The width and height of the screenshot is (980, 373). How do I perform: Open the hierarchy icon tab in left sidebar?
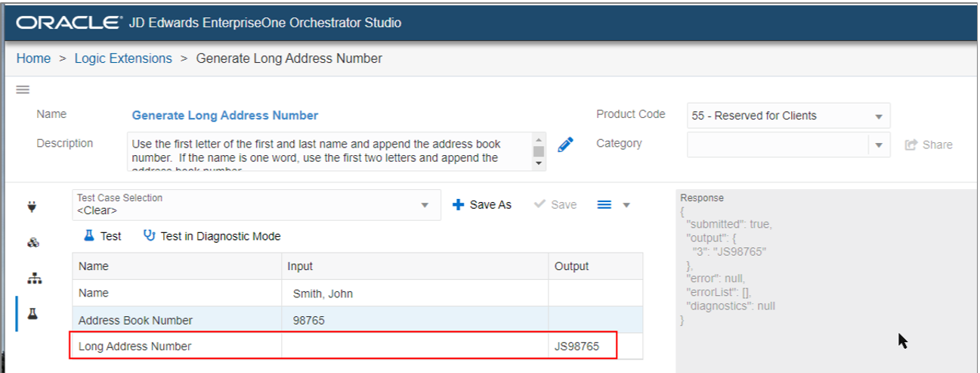(32, 278)
